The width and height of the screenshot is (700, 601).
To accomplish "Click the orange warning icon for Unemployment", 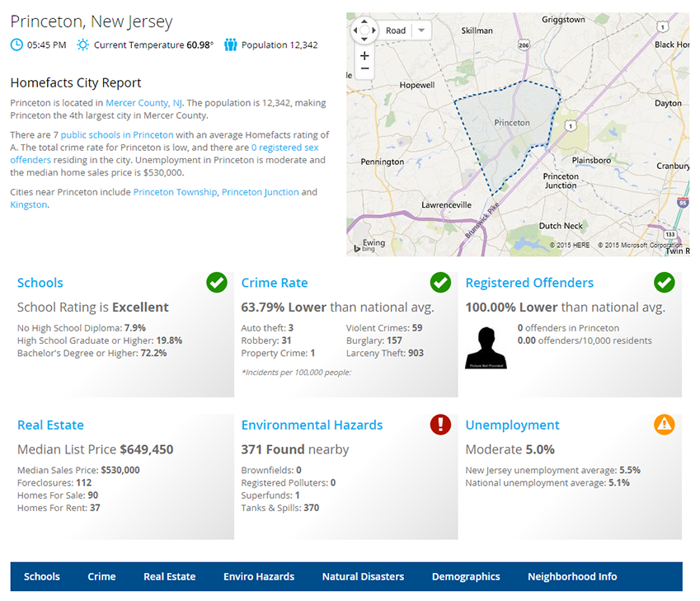I will [x=665, y=425].
